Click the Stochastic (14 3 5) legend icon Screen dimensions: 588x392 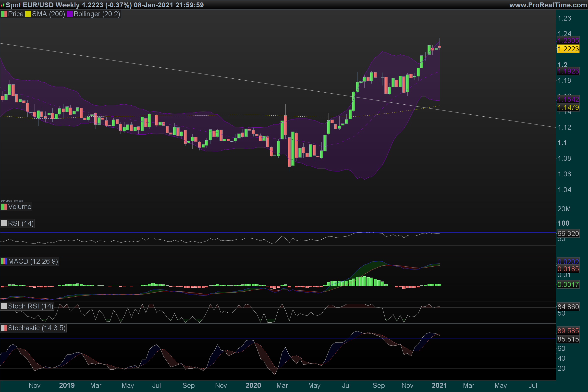(x=4, y=328)
